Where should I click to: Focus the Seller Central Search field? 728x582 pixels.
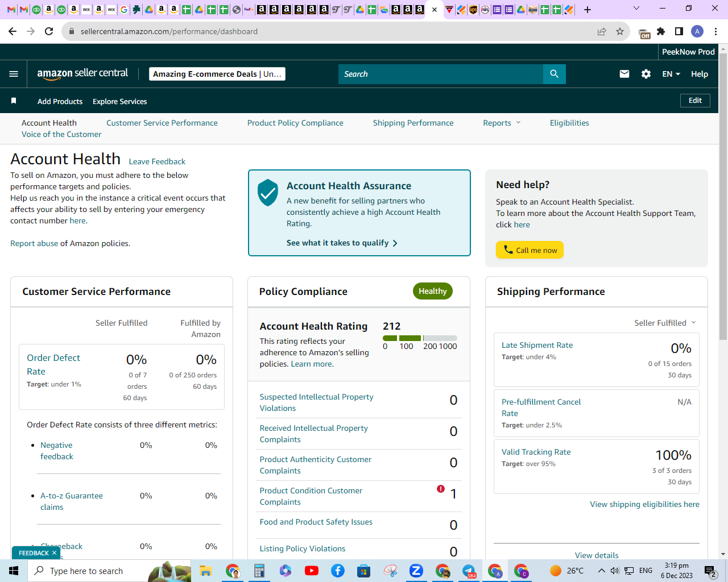tap(441, 74)
